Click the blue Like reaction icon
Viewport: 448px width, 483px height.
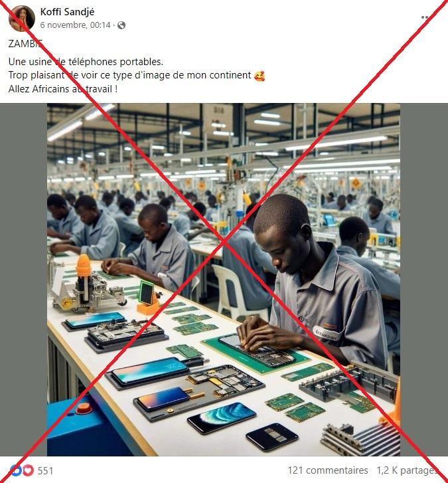(x=15, y=470)
